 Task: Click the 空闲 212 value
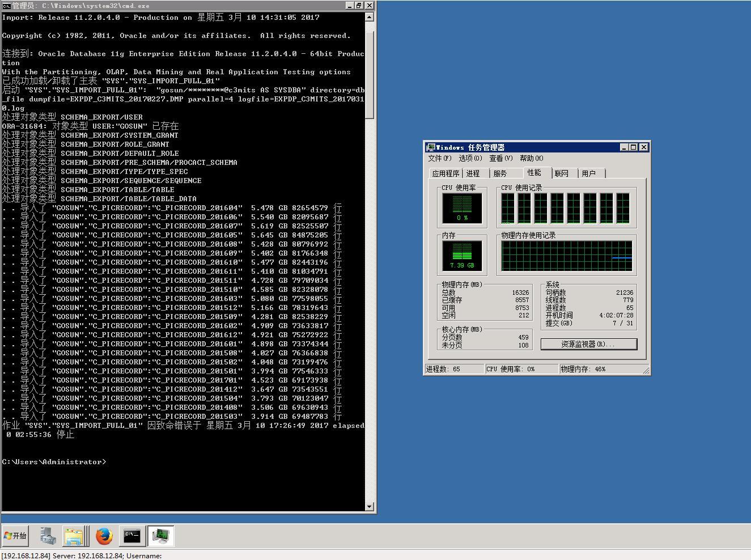click(x=524, y=316)
